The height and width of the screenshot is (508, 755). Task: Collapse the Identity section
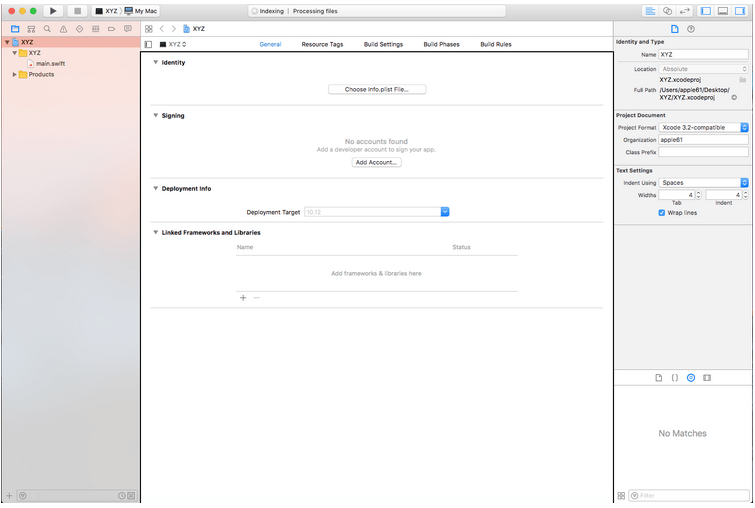click(156, 62)
